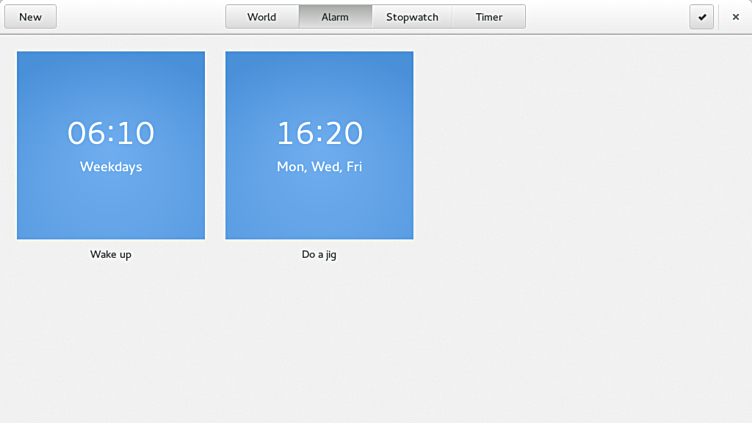Click the "Weekdays" repeat text
752x423 pixels.
111,167
